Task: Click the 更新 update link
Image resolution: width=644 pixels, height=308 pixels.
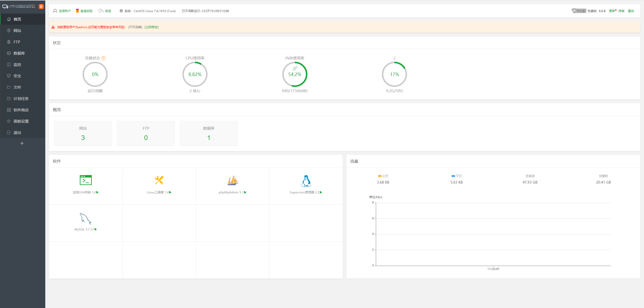Action: click(612, 11)
